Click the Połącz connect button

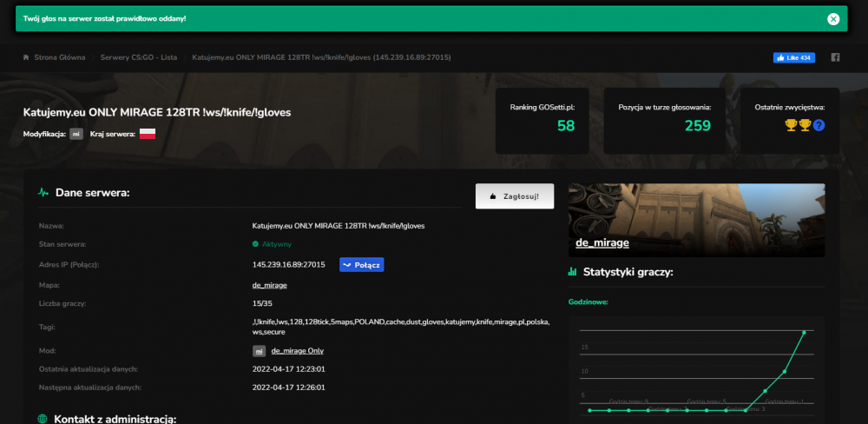[361, 265]
